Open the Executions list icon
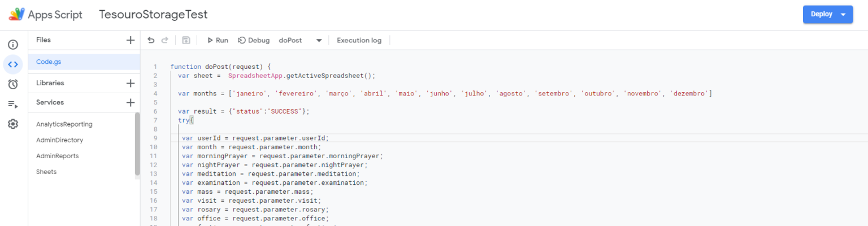This screenshot has height=226, width=868. click(x=13, y=105)
